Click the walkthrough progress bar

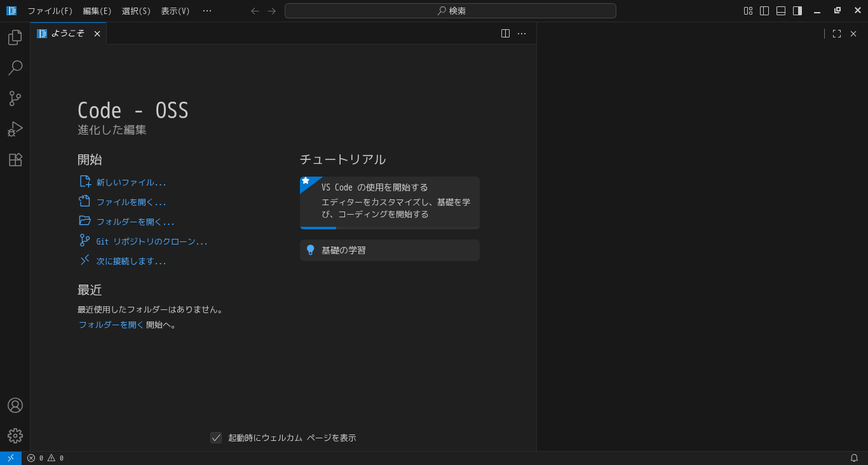390,228
